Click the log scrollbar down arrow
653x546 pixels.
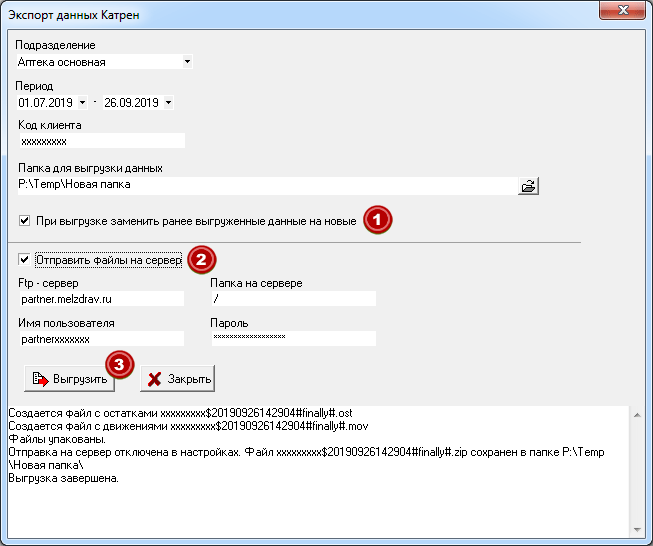(x=637, y=530)
